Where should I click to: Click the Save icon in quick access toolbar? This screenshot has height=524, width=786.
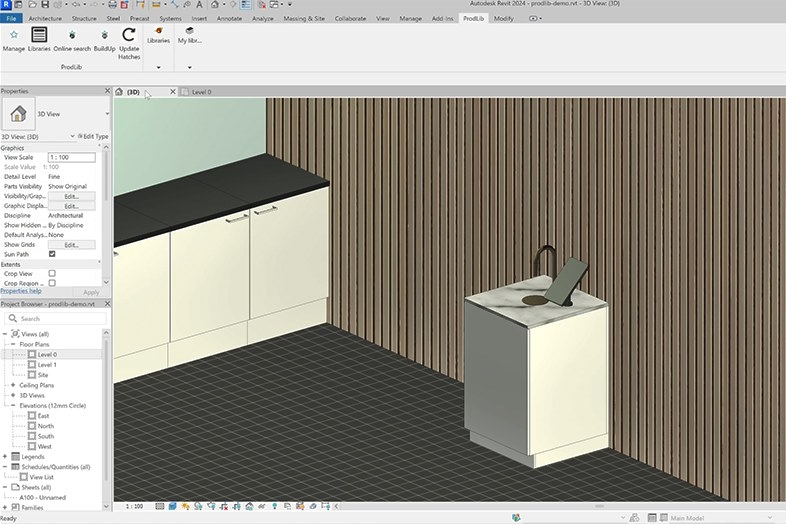45,5
